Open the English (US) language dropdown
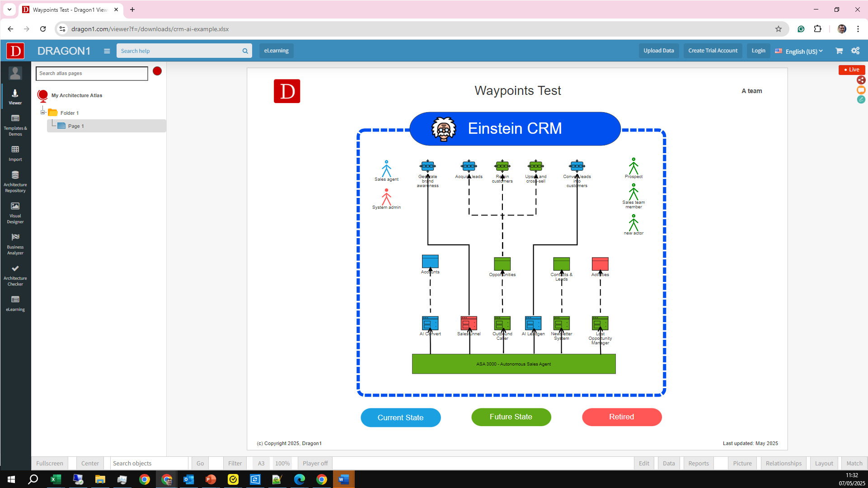Viewport: 868px width, 488px height. tap(799, 51)
